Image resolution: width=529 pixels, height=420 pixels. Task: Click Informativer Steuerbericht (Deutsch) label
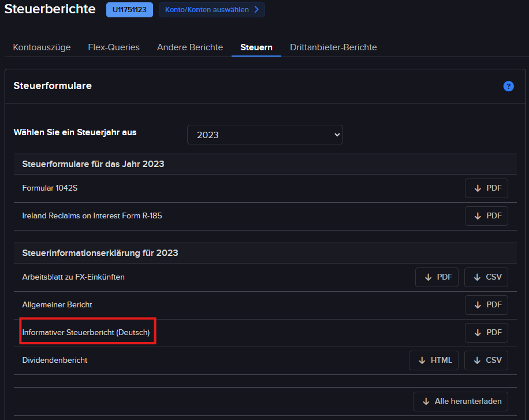(x=86, y=333)
